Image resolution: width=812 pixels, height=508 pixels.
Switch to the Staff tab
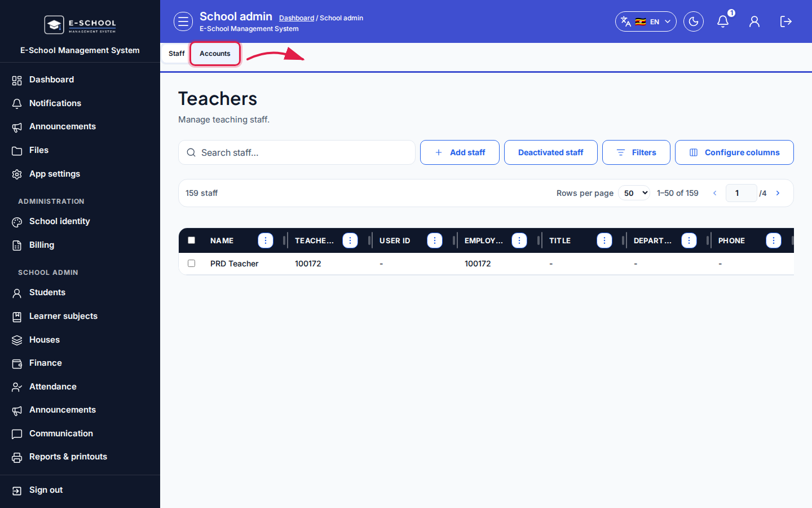tap(176, 54)
